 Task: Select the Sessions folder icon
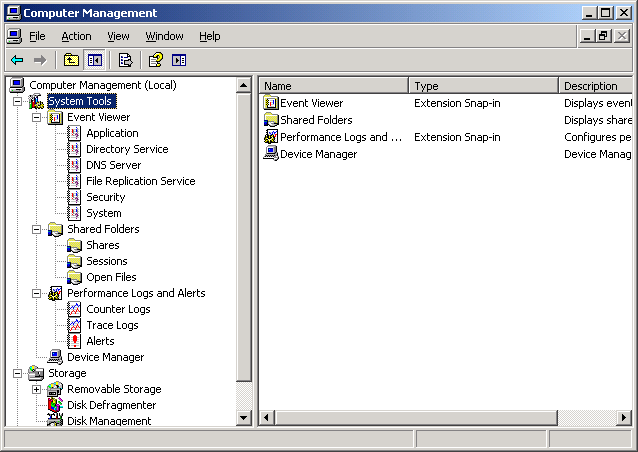click(x=74, y=261)
